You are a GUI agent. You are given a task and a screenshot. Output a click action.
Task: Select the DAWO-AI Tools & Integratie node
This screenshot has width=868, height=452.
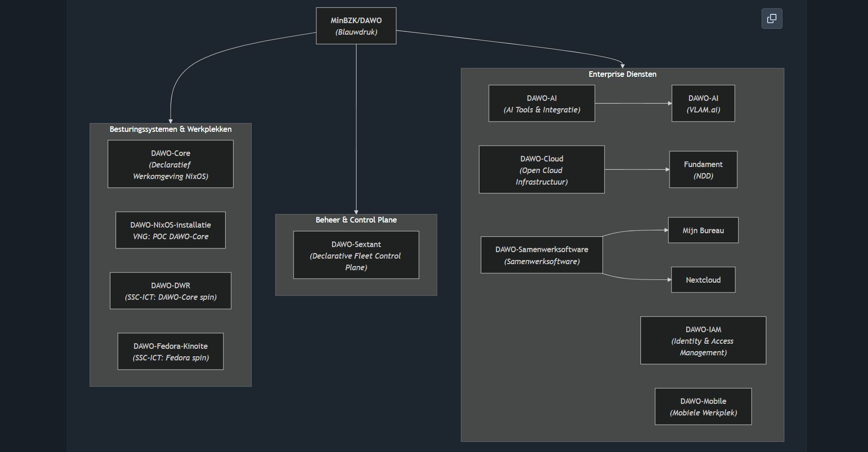(x=542, y=104)
